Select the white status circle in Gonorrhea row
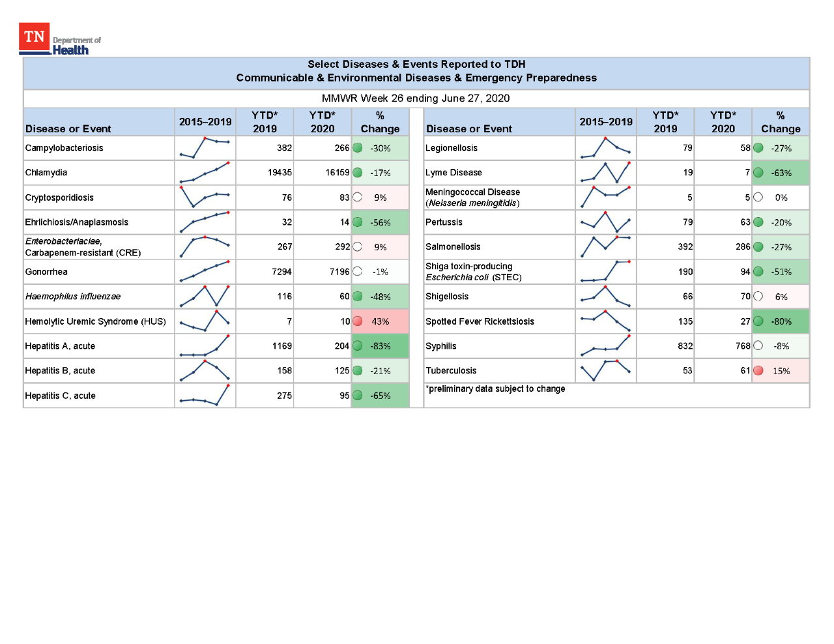 click(x=358, y=272)
